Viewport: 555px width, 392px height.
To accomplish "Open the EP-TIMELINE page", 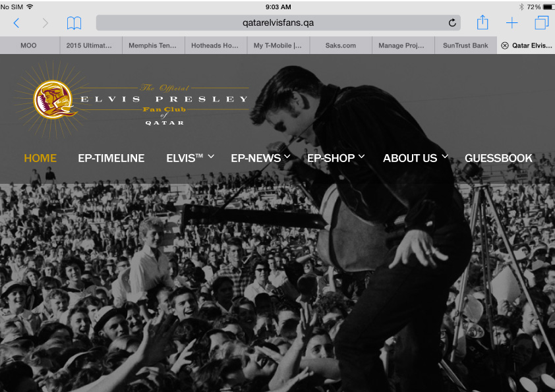I will click(x=111, y=158).
